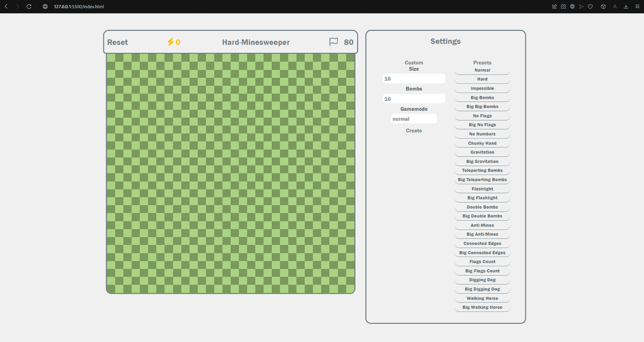Select the Hard preset

(482, 80)
